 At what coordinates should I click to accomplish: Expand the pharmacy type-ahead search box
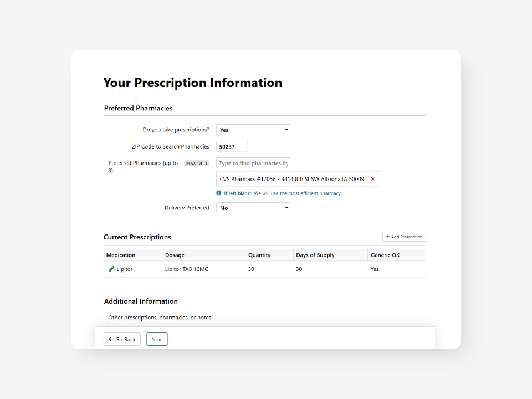click(x=253, y=163)
